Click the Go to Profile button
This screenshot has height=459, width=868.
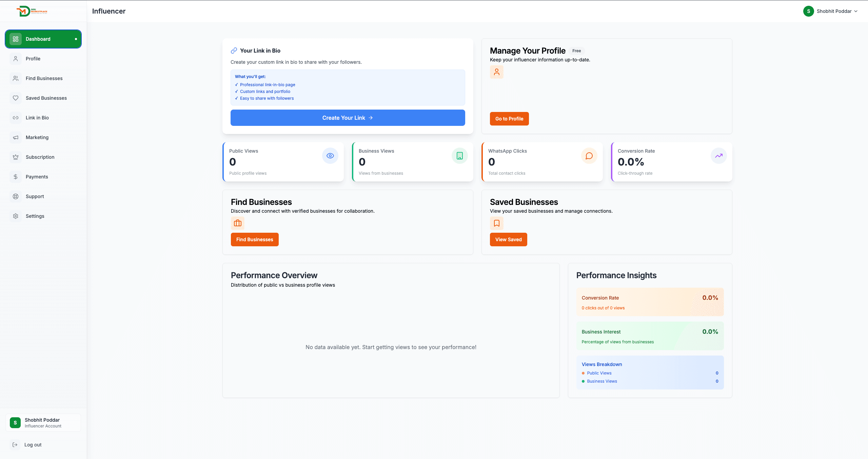point(509,119)
